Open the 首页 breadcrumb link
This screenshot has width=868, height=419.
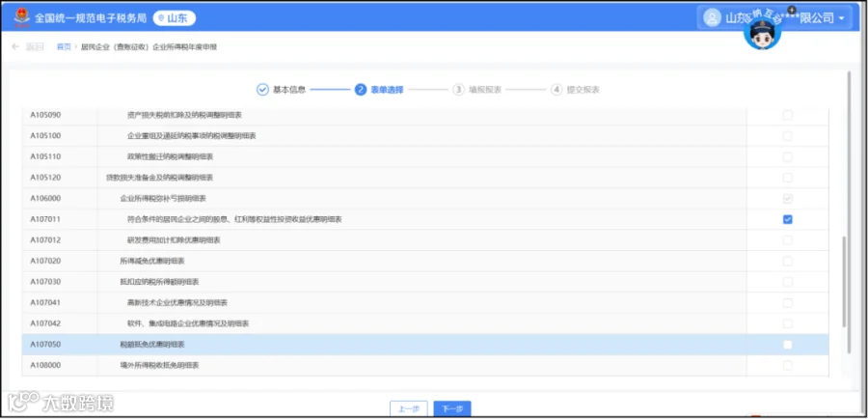[64, 47]
